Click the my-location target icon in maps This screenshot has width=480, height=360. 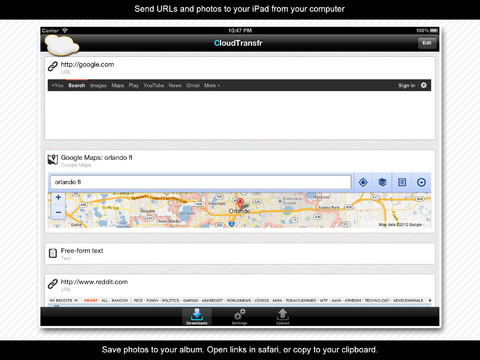coord(363,182)
